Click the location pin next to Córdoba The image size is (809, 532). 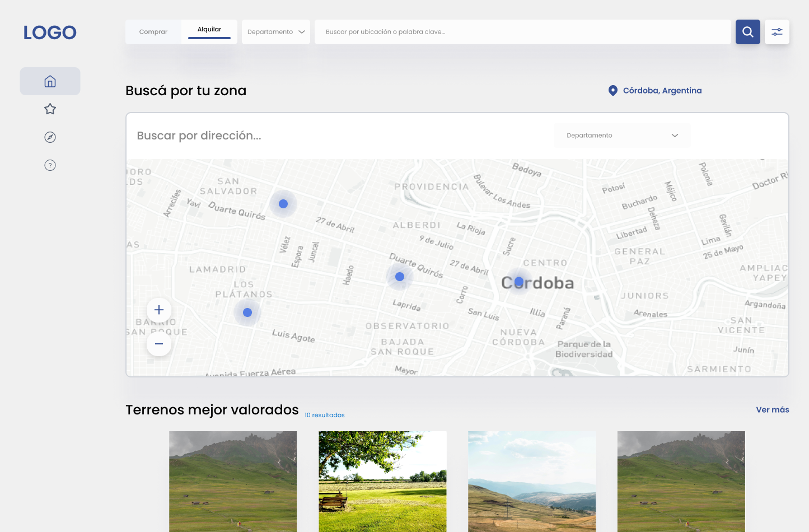click(x=612, y=91)
